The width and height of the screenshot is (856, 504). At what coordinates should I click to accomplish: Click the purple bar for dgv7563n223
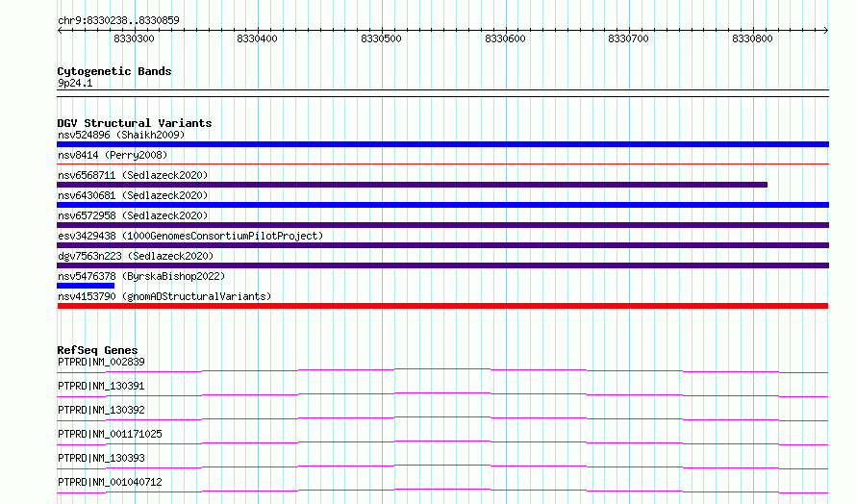442,265
